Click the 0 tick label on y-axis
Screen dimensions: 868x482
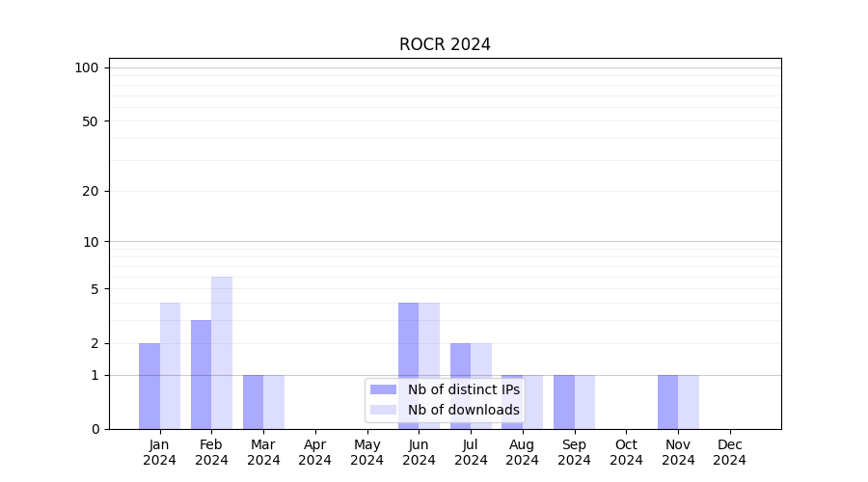coord(95,429)
